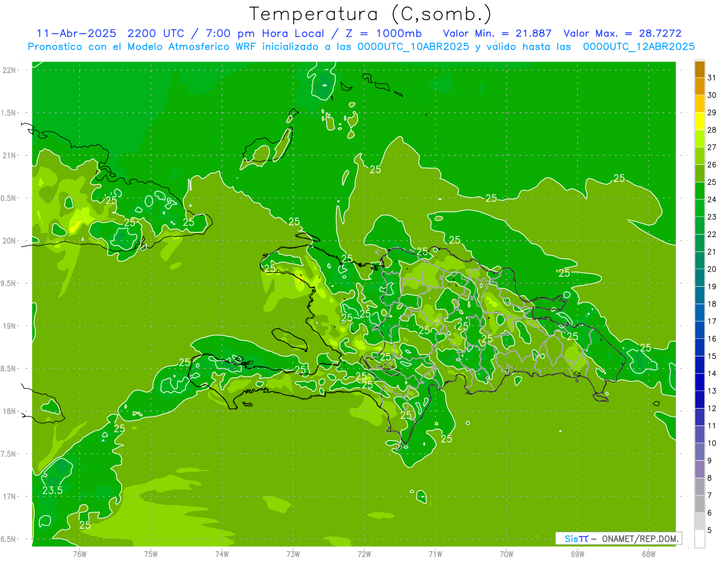The height and width of the screenshot is (562, 728).
Task: Click the "19N" latitude label
Action: [x=10, y=326]
